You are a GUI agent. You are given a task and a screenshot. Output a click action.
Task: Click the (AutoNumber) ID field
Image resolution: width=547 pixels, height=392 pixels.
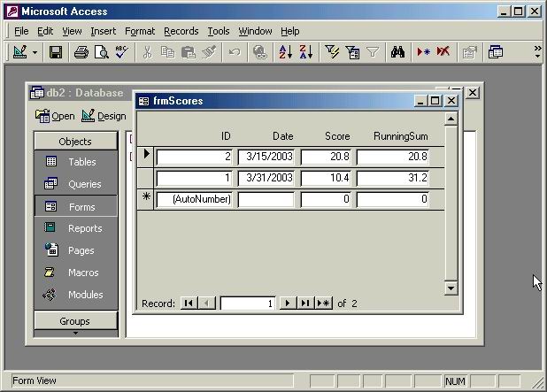point(194,199)
